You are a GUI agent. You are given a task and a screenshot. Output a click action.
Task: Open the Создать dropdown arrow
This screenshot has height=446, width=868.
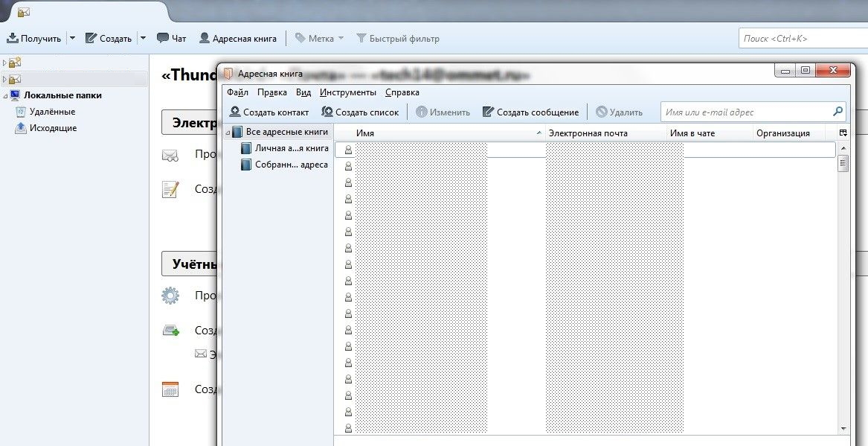point(143,38)
